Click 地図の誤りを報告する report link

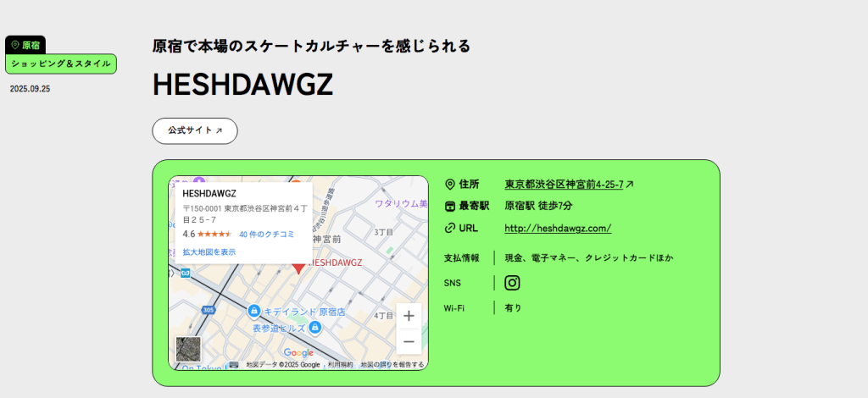point(392,365)
